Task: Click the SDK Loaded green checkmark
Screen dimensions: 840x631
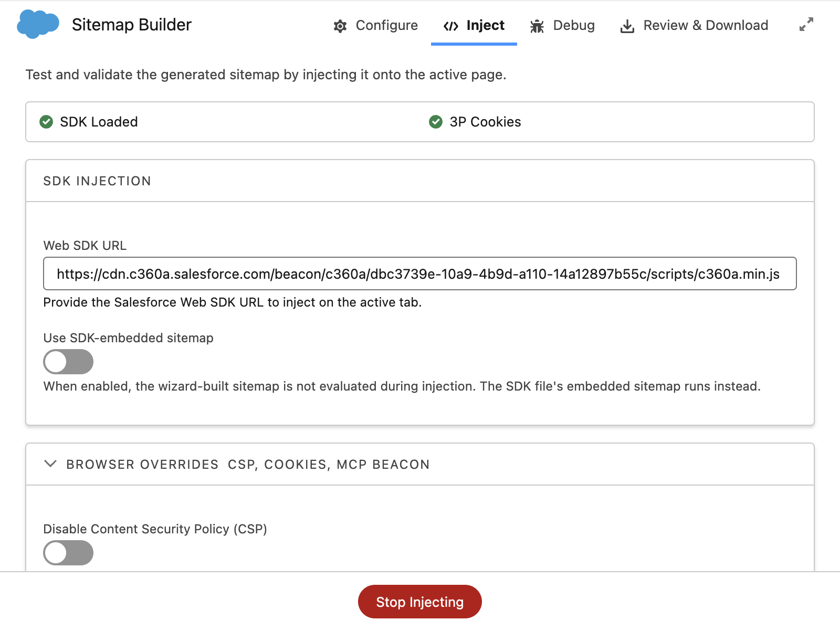Action: 46,122
